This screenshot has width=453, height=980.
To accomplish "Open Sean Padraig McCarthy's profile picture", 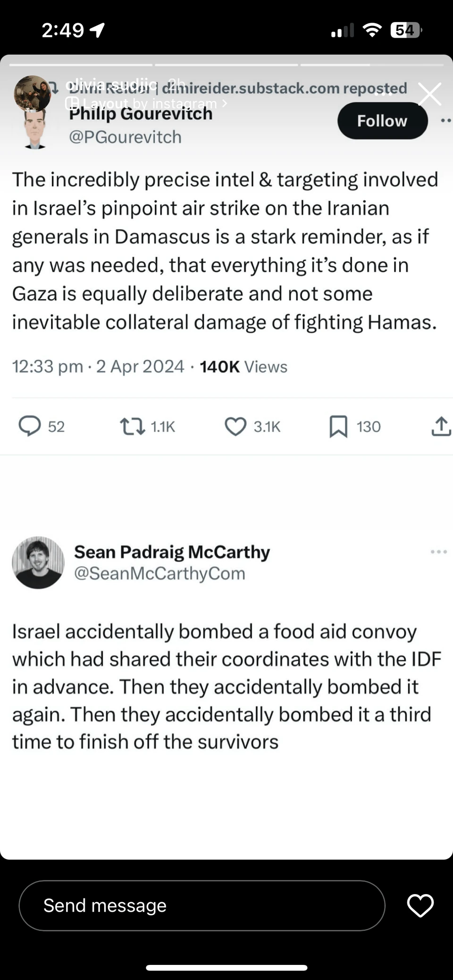I will [x=38, y=562].
